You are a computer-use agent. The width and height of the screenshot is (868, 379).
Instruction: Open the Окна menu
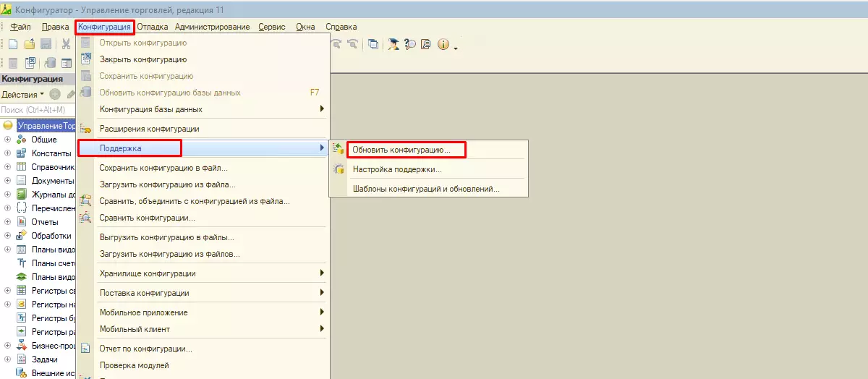[x=305, y=27]
